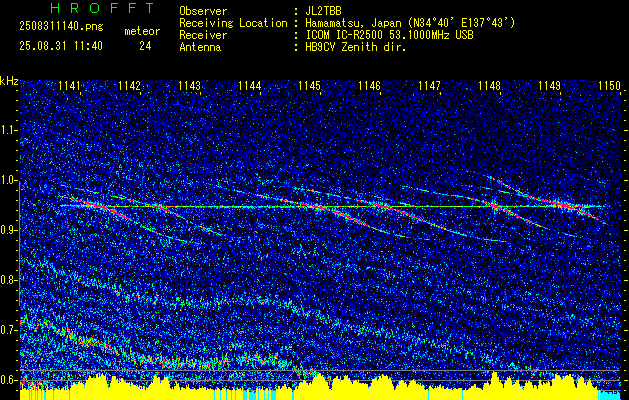Click the Receiver field label
629x400 pixels.
[x=203, y=35]
